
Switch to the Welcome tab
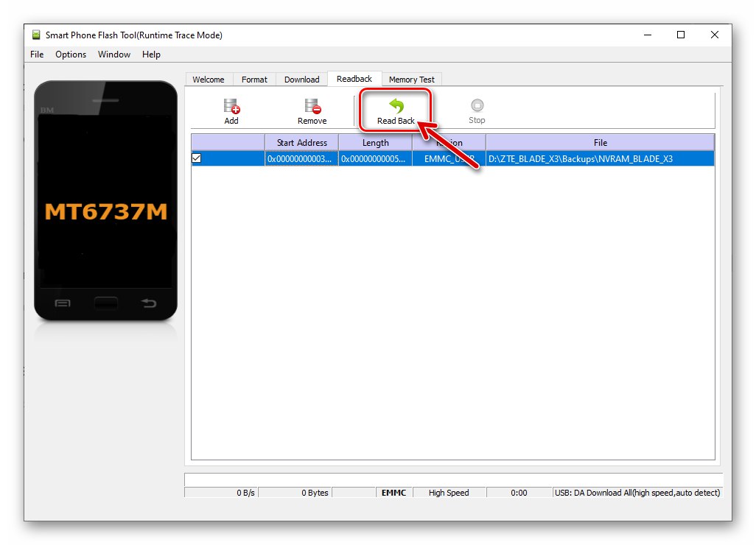coord(209,80)
